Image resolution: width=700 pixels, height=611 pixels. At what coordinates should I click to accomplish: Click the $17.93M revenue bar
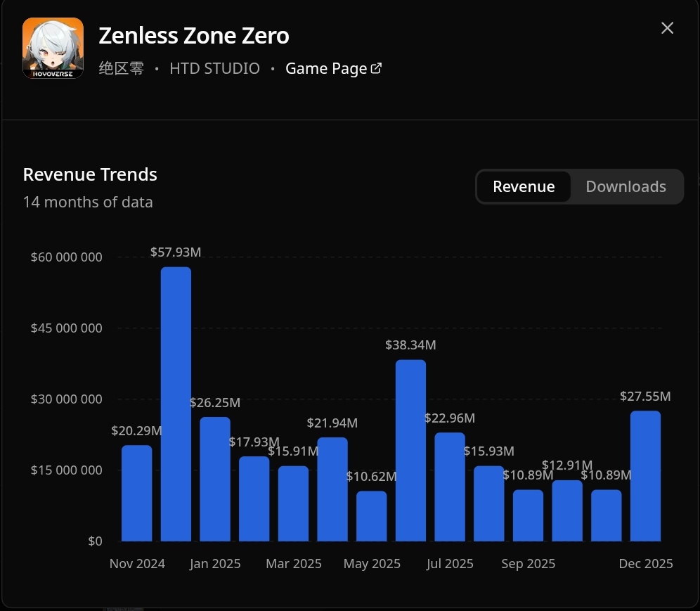pyautogui.click(x=254, y=499)
